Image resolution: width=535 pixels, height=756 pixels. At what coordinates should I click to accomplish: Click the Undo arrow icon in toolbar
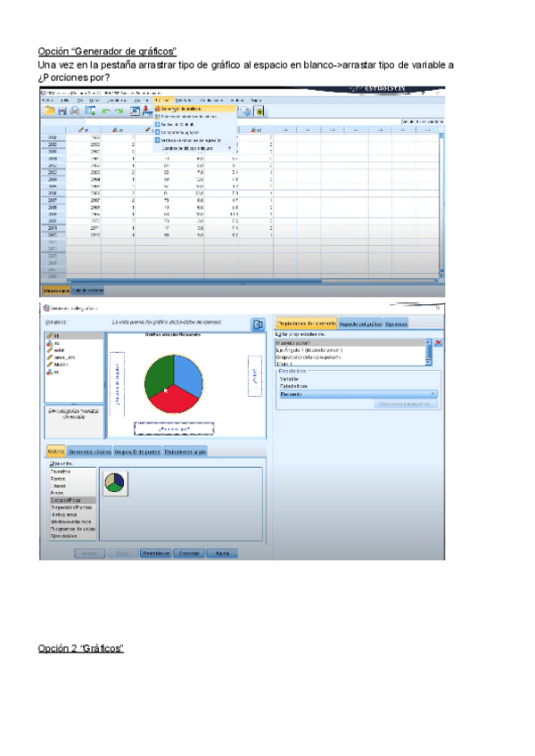pos(106,111)
